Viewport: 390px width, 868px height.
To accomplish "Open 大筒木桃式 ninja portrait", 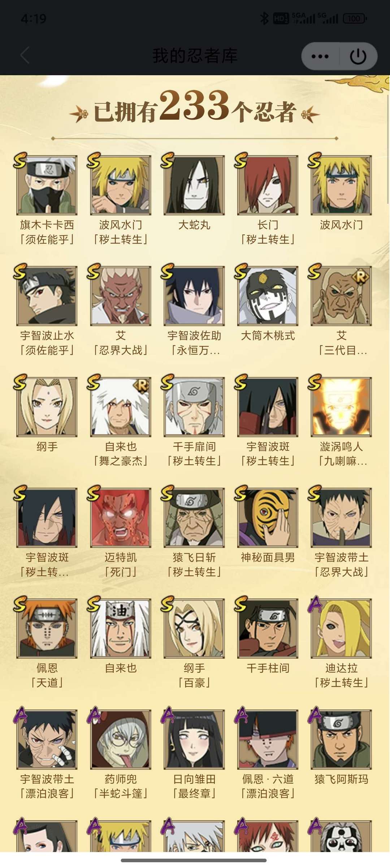I will [268, 296].
